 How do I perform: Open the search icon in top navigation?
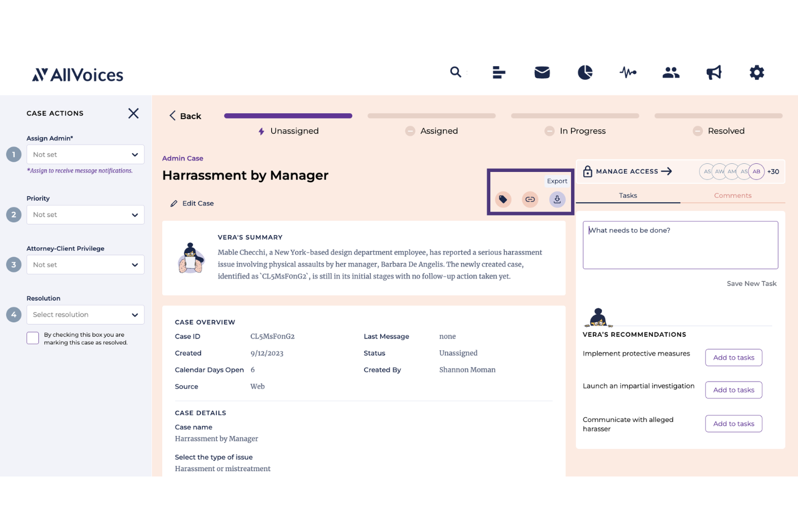pos(456,72)
